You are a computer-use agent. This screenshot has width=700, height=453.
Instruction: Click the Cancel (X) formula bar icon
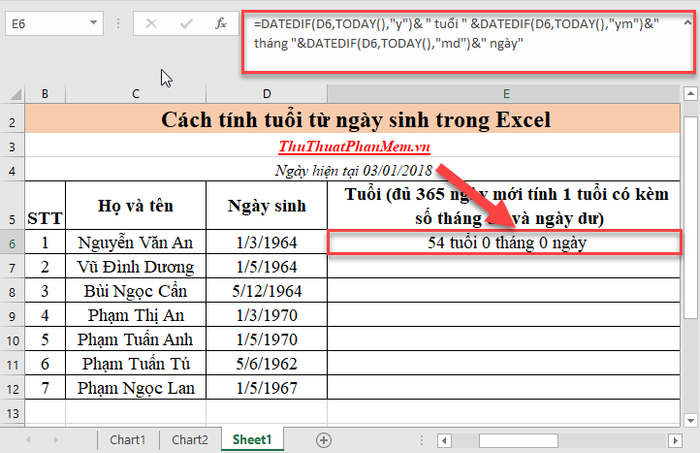point(151,24)
